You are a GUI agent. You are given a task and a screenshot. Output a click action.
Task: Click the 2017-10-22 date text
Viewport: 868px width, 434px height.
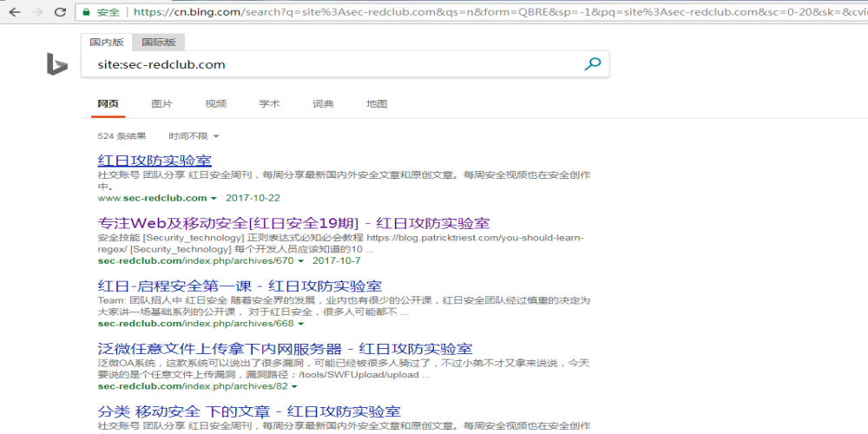(253, 198)
